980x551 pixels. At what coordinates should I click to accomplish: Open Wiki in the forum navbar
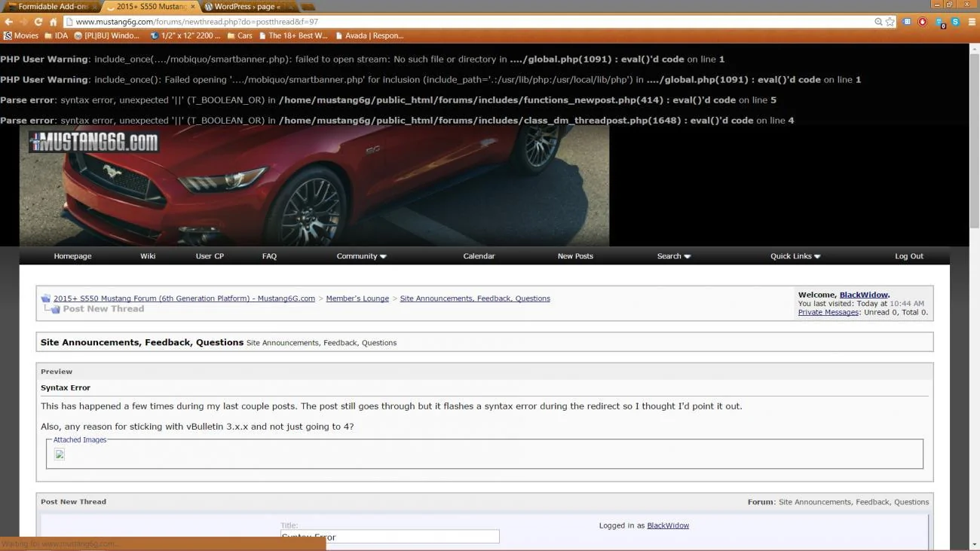tap(148, 256)
